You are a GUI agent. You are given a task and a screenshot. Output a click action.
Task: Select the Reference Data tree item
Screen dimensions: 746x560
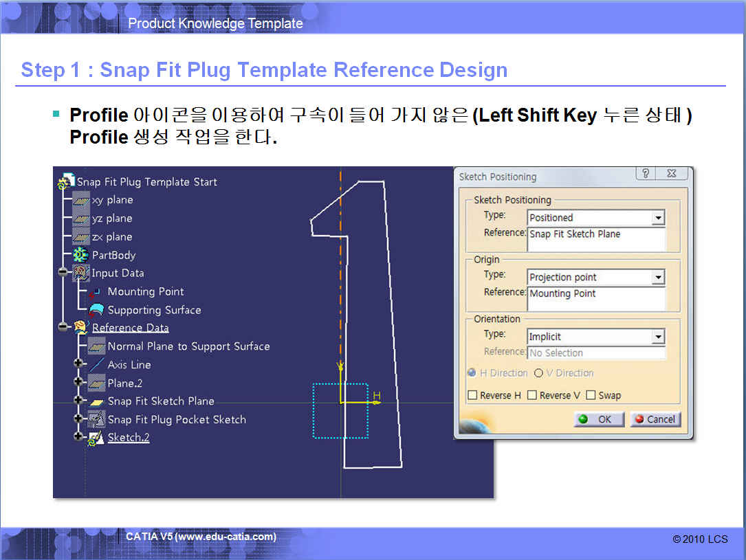coord(130,328)
